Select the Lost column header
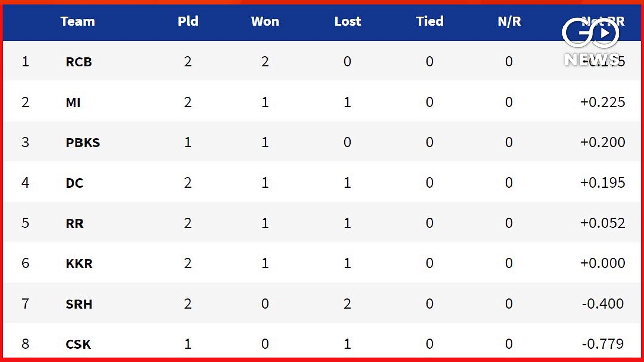644x362 pixels. (348, 21)
